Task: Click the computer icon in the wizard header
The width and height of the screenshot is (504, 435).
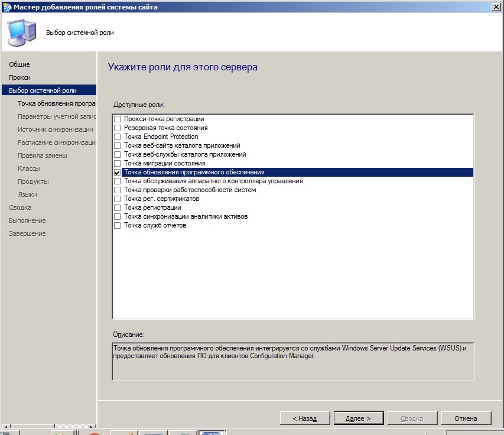Action: coord(22,33)
